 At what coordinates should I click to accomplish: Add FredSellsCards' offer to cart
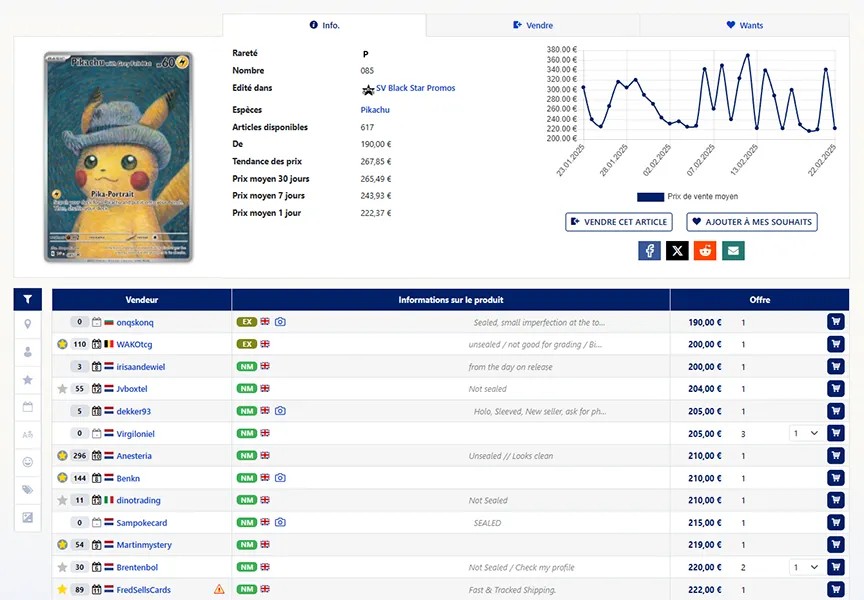click(836, 589)
